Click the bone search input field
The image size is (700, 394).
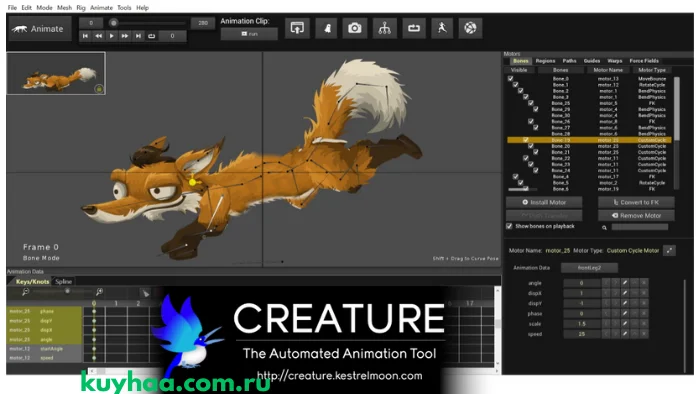point(639,227)
